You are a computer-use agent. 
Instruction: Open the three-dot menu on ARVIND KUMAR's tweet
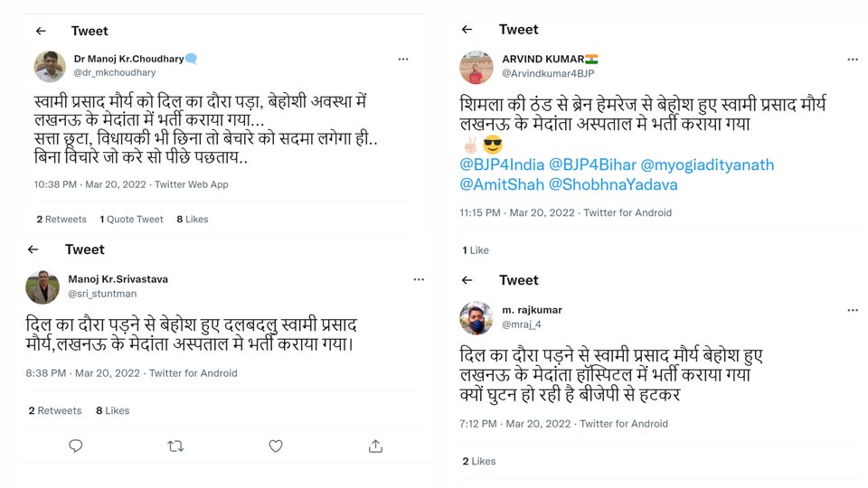(x=853, y=60)
